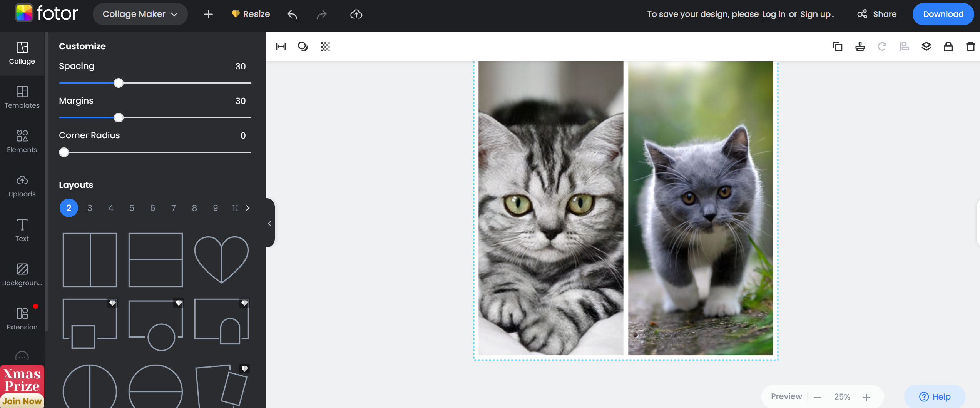Select the 4-photo layout count
The image size is (980, 408).
[x=111, y=208]
